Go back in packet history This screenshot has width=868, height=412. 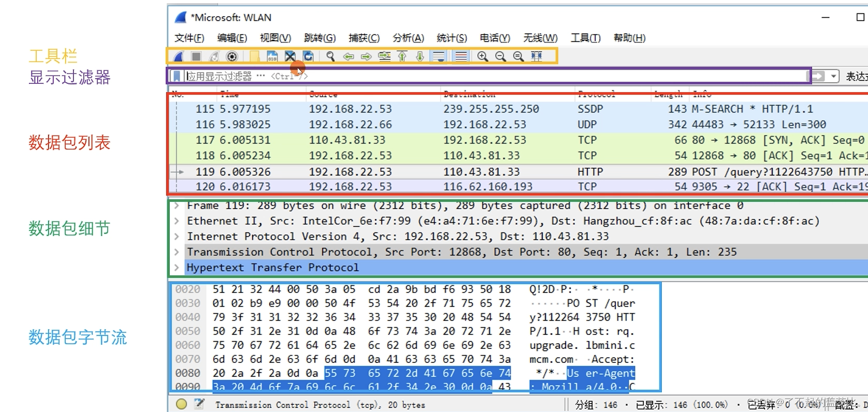pyautogui.click(x=349, y=56)
